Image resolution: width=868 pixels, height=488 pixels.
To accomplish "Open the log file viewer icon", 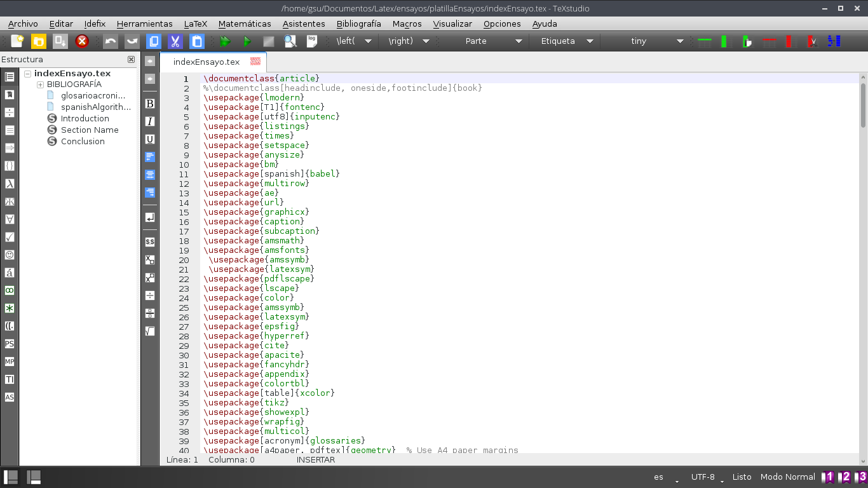I will point(311,41).
